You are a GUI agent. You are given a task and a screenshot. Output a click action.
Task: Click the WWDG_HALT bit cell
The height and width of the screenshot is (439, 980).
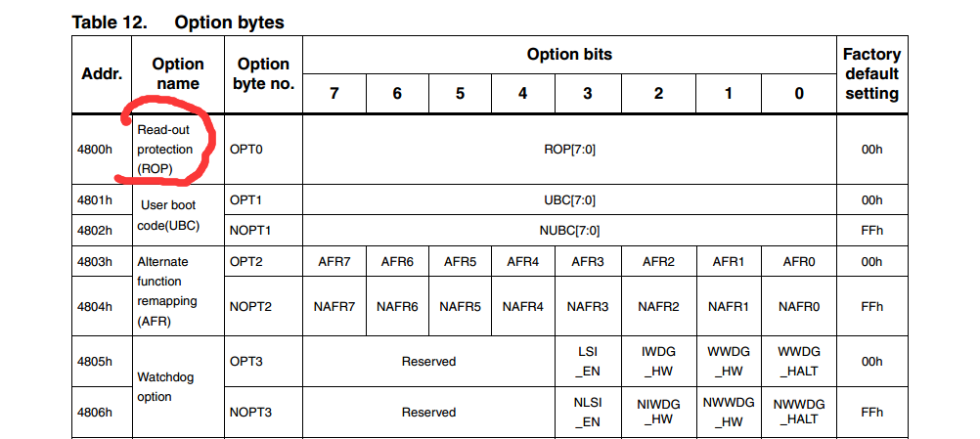click(x=799, y=362)
